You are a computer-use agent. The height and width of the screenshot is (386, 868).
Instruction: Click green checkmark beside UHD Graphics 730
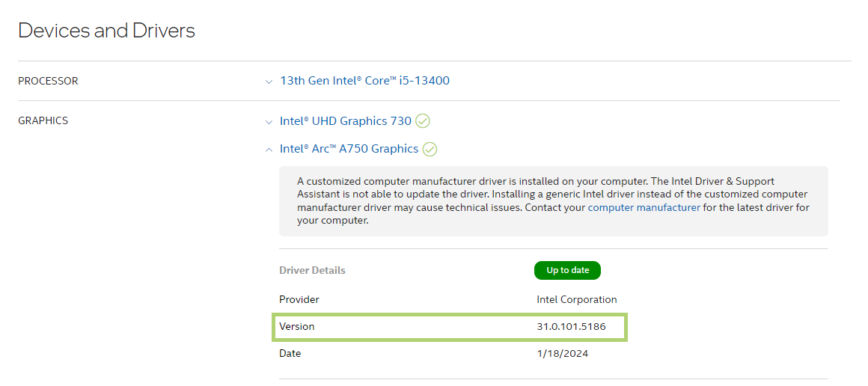click(x=423, y=121)
